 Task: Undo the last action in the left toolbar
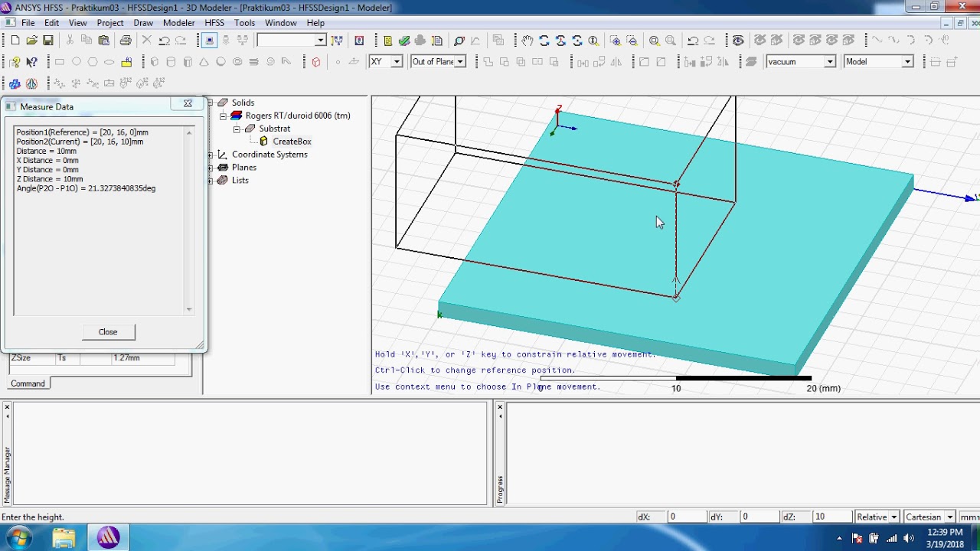(164, 41)
